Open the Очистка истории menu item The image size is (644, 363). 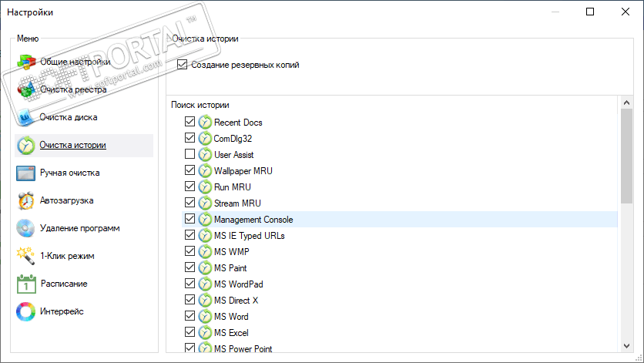73,145
